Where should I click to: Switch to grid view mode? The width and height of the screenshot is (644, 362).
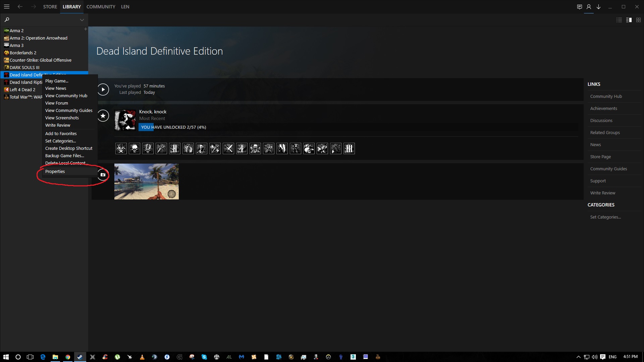(638, 20)
